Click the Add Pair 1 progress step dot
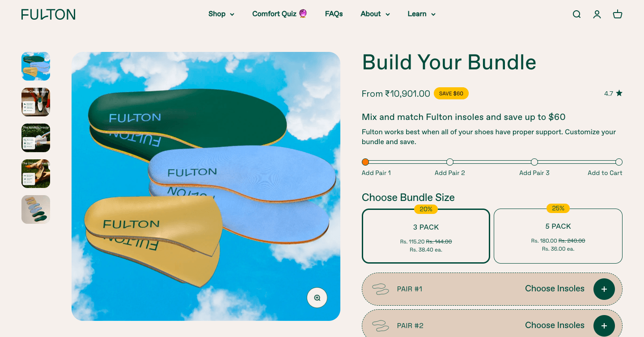The width and height of the screenshot is (644, 337). [x=365, y=162]
